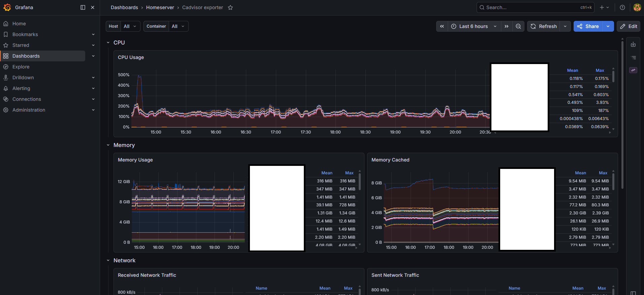The width and height of the screenshot is (644, 295).
Task: Expand the Connections chevron
Action: [x=93, y=99]
